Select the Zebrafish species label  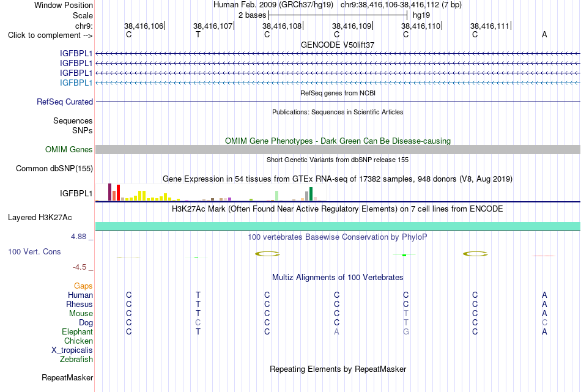click(76, 359)
